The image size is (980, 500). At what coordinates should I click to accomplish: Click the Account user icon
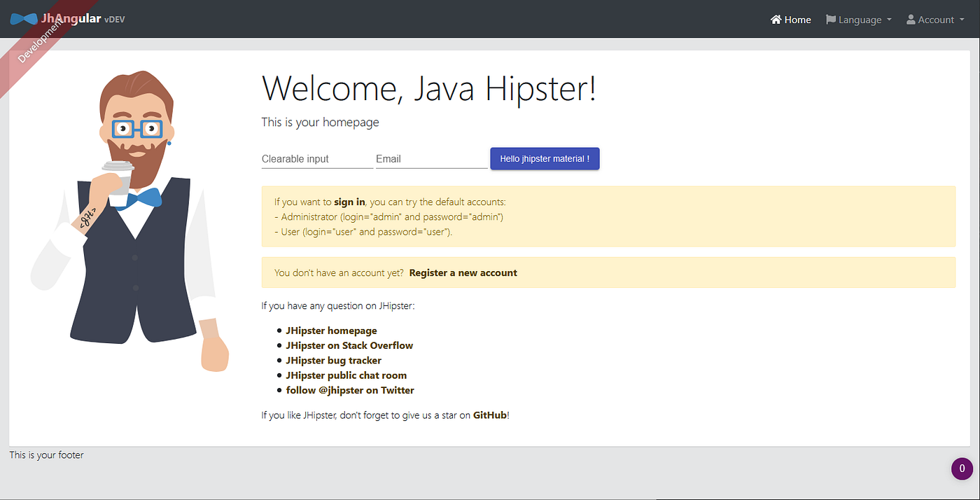[911, 20]
